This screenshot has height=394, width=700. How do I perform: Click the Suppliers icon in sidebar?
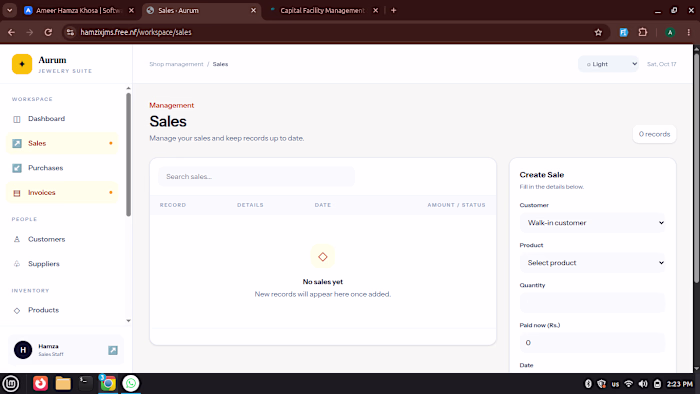17,264
